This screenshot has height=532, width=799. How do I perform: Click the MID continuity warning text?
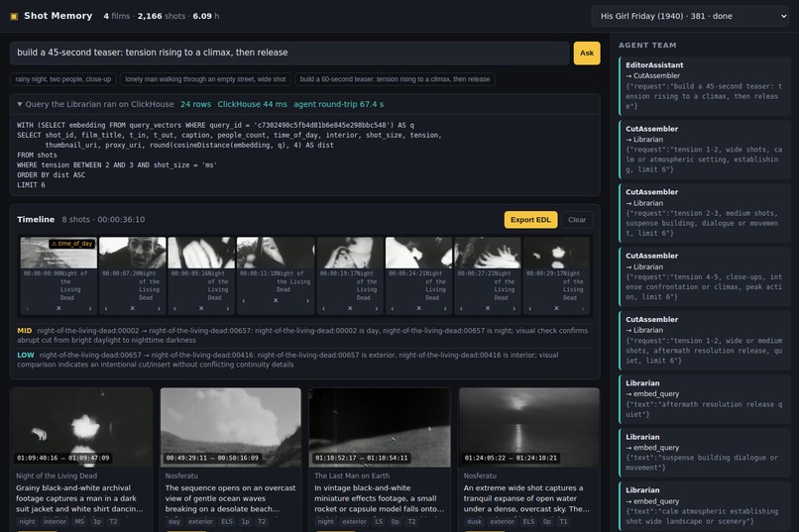click(302, 335)
